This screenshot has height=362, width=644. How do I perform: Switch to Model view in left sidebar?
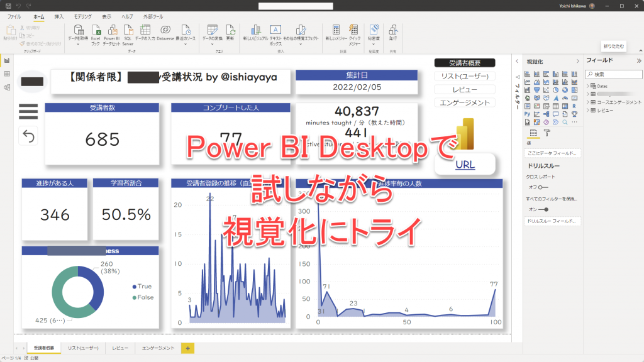click(x=7, y=87)
